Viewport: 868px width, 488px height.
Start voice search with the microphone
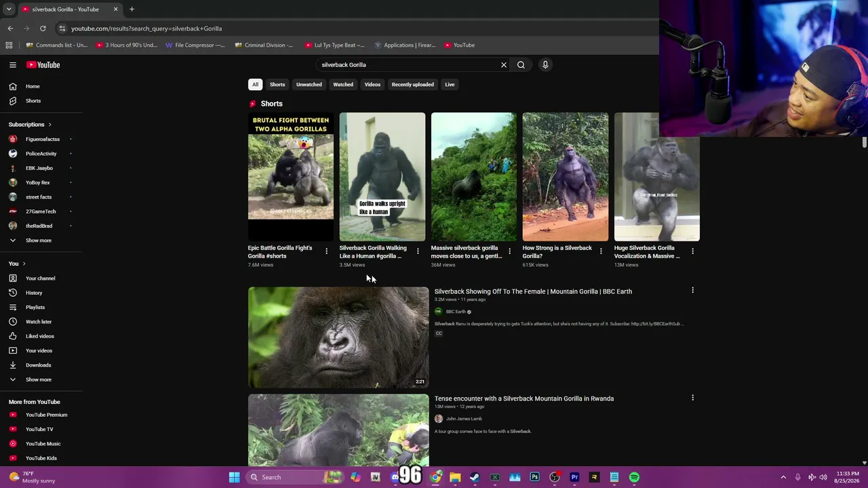[545, 65]
